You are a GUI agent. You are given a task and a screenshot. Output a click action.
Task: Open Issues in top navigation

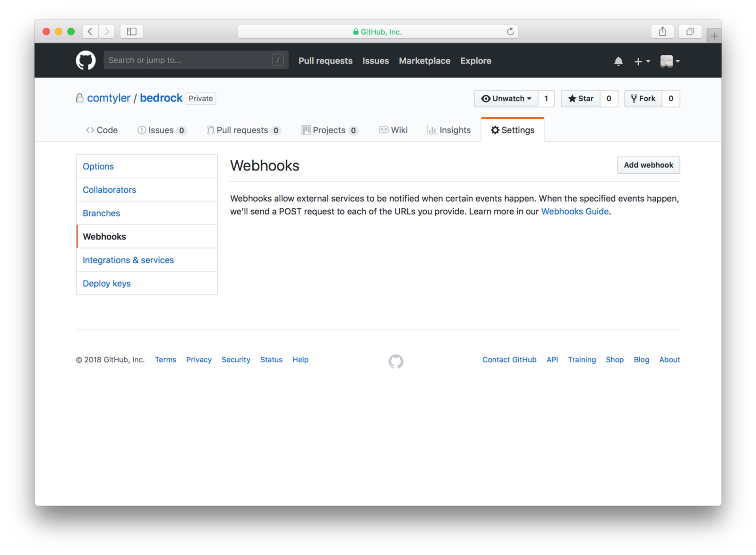pyautogui.click(x=376, y=61)
